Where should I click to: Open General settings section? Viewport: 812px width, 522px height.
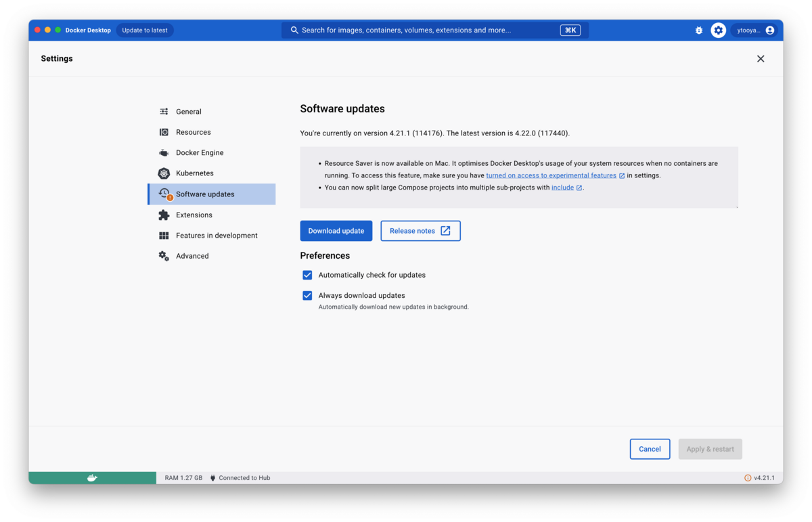212,112
